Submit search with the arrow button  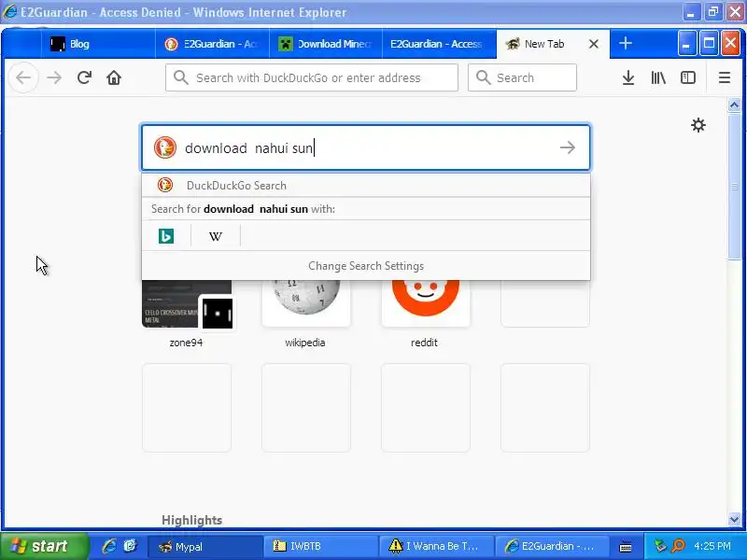(568, 147)
